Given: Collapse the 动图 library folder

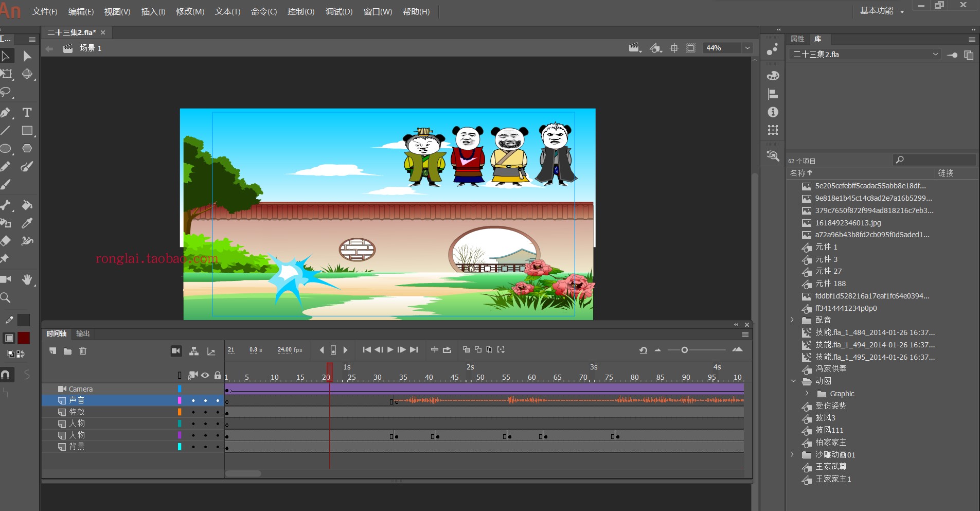Looking at the screenshot, I should point(793,381).
